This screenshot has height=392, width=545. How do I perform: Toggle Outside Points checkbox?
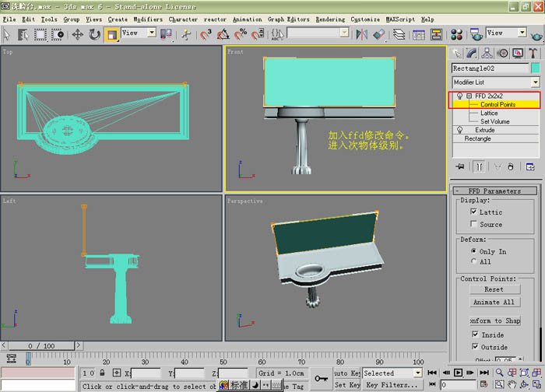coord(475,346)
